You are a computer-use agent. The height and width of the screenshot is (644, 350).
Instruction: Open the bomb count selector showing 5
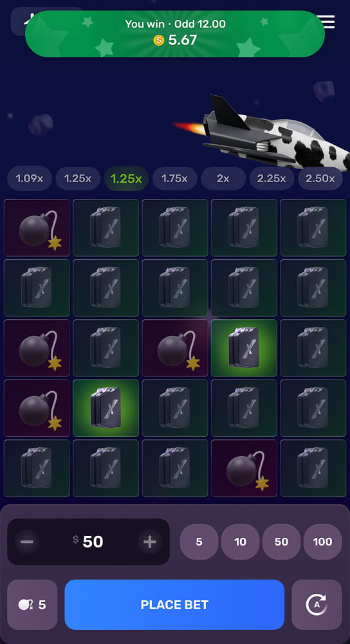tap(32, 605)
